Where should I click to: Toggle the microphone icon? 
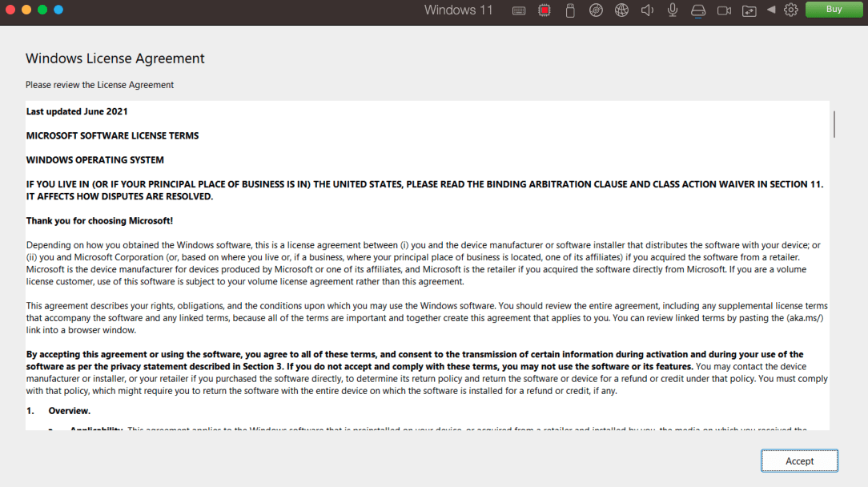click(673, 10)
